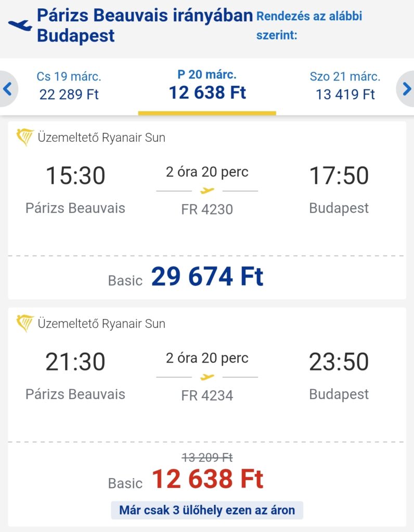This screenshot has height=532, width=414.
Task: Select Thursday 19 March date tab
Action: 69,86
